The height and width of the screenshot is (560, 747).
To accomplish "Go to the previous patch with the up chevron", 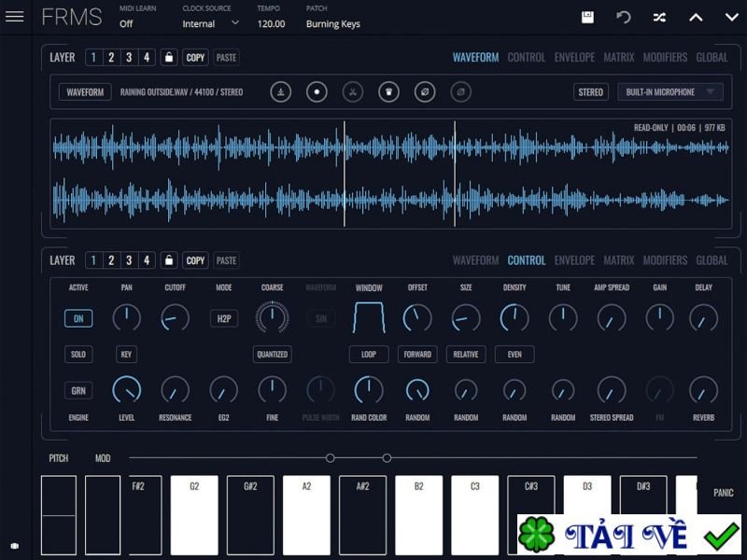I will point(696,18).
